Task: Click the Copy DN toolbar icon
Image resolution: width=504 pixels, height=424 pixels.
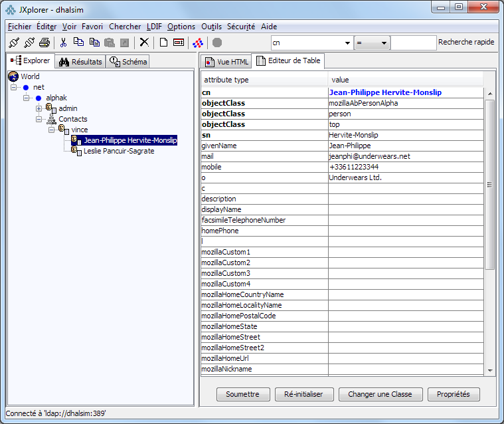Action: coord(94,43)
